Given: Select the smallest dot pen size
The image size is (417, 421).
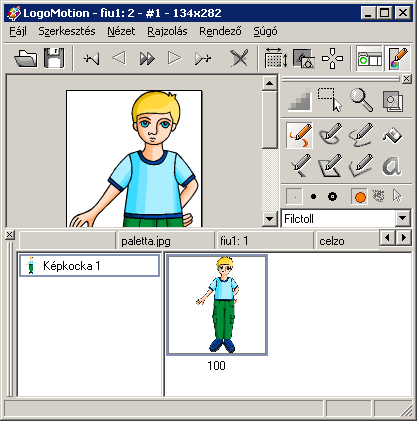Looking at the screenshot, I should point(294,197).
